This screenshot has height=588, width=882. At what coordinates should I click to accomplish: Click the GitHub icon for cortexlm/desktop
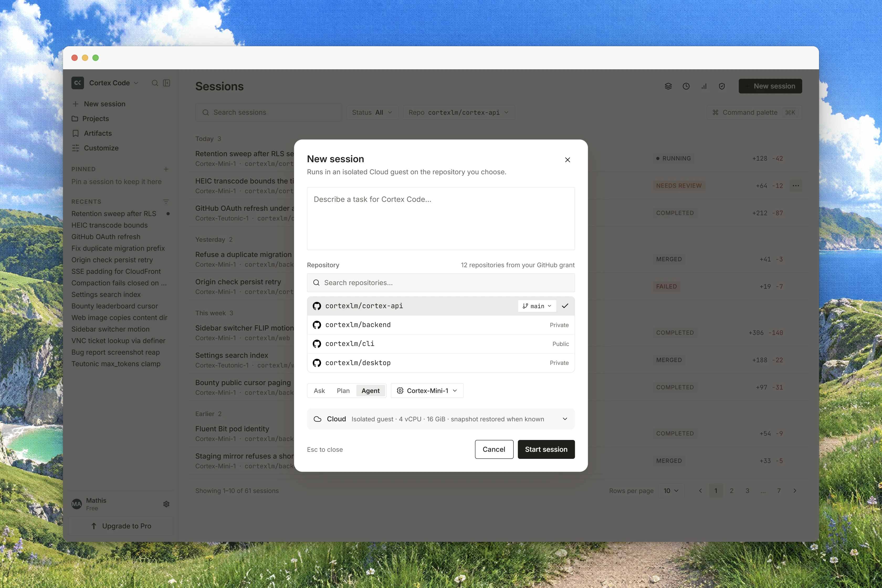(317, 363)
